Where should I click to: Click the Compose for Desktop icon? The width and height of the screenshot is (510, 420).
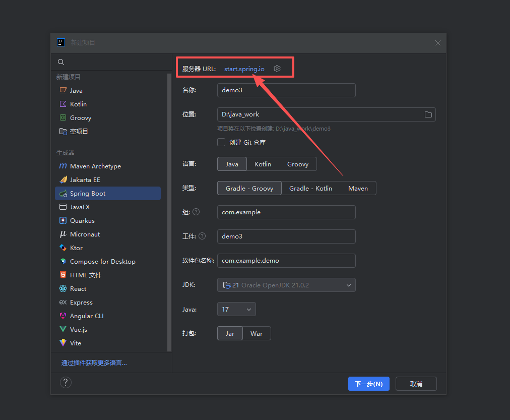click(63, 261)
